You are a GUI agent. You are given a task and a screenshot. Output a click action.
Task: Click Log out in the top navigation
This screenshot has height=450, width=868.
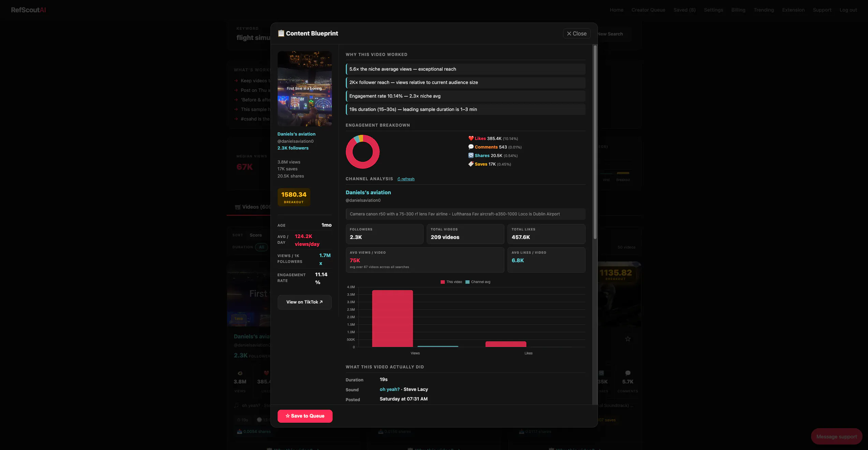pyautogui.click(x=848, y=10)
